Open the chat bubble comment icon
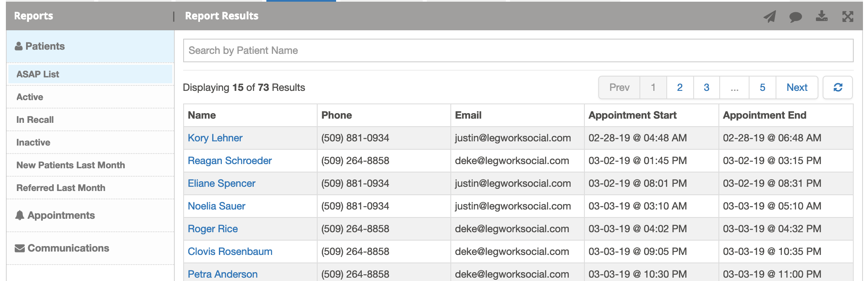868x281 pixels. click(x=795, y=17)
